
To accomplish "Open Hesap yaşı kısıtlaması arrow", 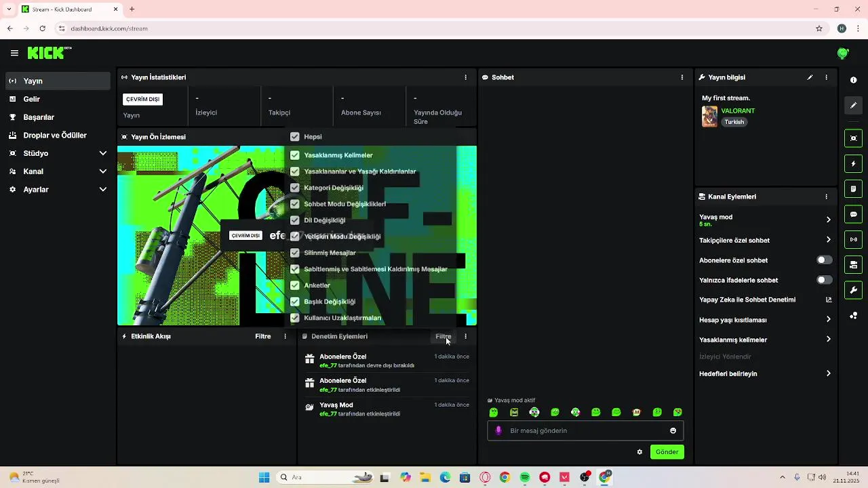I will click(x=828, y=319).
